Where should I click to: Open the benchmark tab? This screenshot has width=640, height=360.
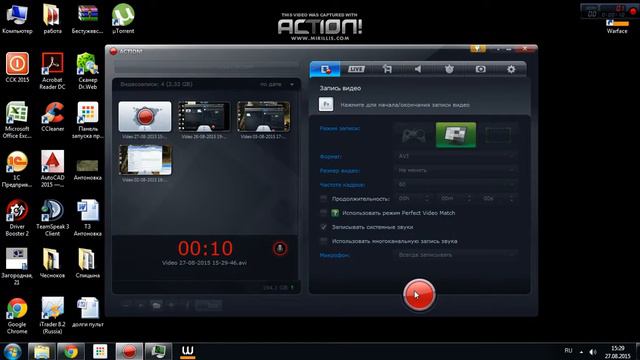pyautogui.click(x=449, y=69)
